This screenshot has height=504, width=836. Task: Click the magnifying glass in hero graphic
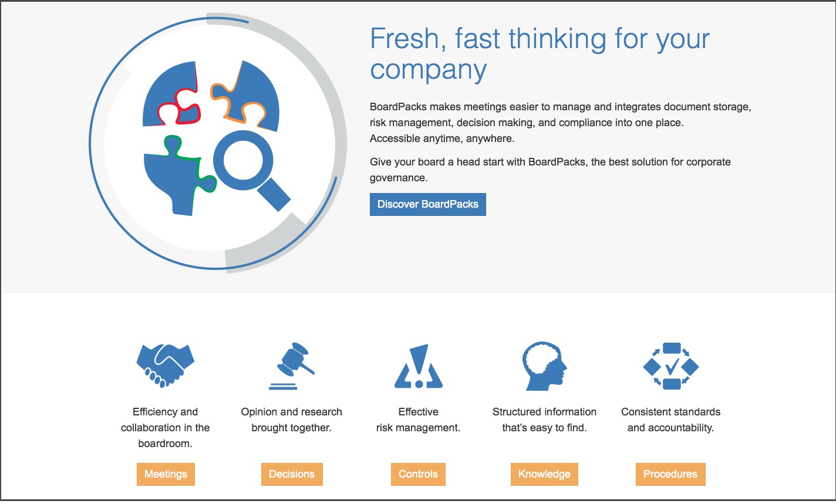point(248,166)
